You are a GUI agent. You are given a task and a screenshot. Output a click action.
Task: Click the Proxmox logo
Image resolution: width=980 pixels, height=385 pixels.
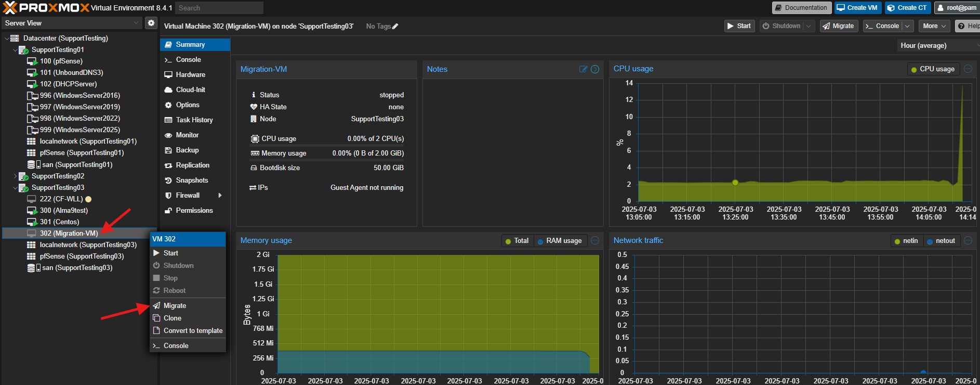(x=46, y=8)
